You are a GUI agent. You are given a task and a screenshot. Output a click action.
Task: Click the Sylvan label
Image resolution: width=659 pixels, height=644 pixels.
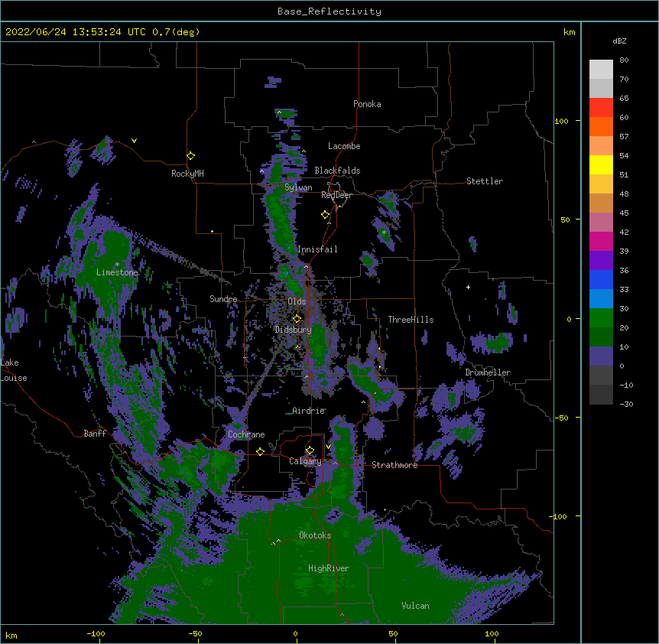point(298,187)
